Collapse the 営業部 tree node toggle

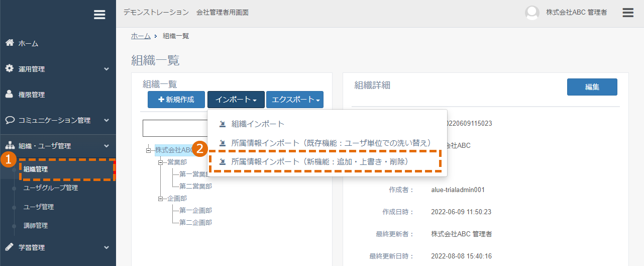tap(161, 162)
